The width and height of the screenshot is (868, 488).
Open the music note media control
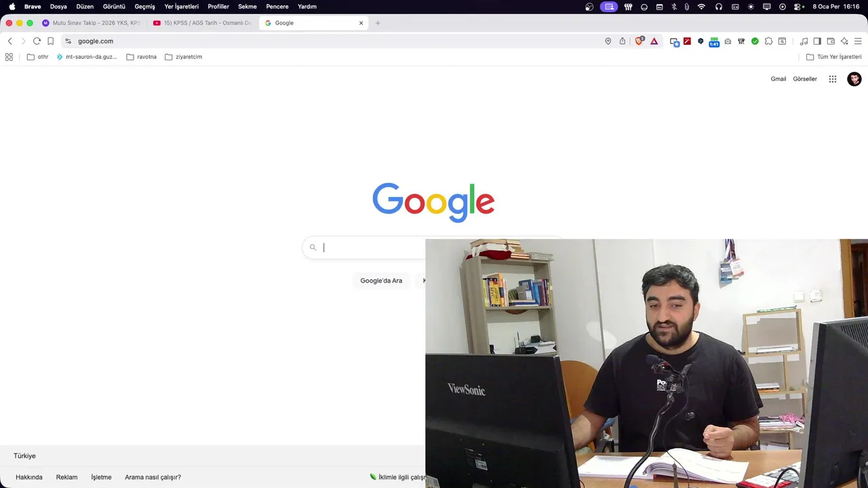coord(804,41)
